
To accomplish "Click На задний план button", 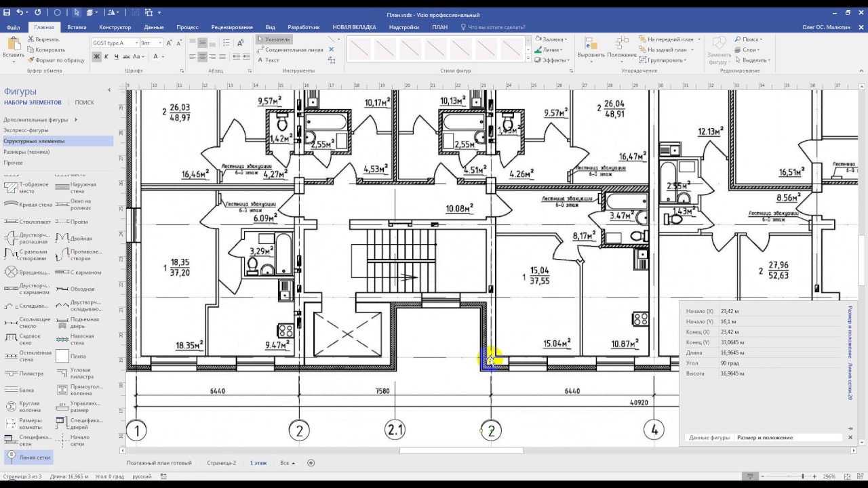I will [664, 49].
